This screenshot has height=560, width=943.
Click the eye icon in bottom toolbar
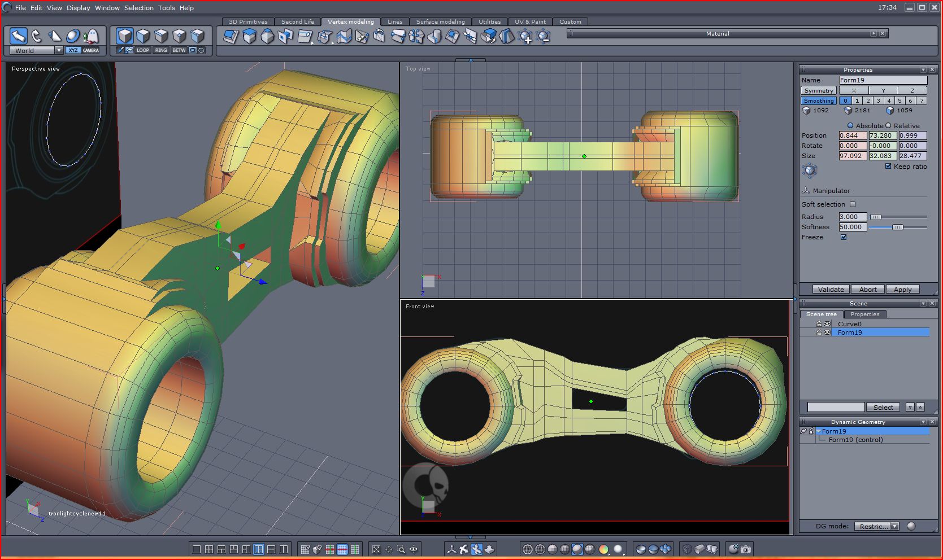pos(414,549)
